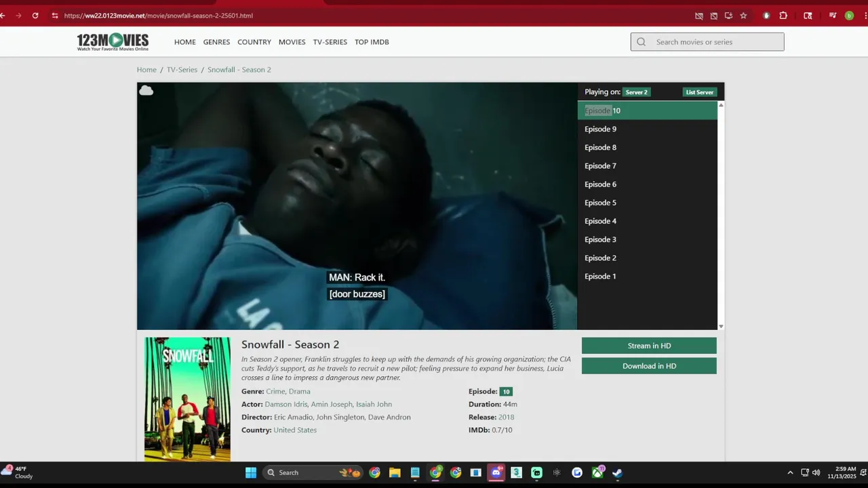Open the browser profile avatar
Screen dimensions: 868x488
849,16
